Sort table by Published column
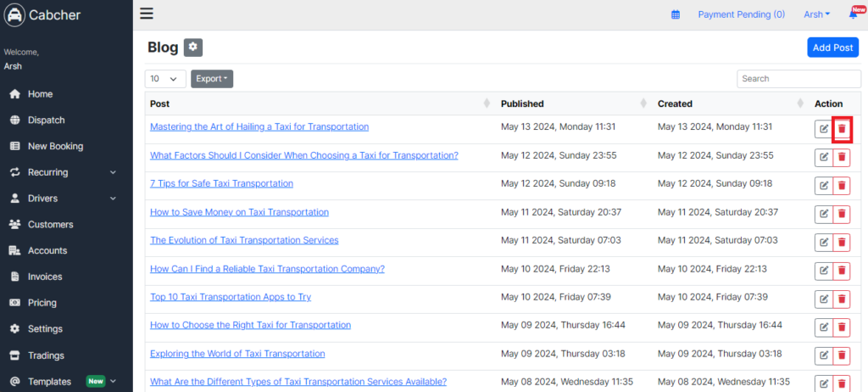 click(x=574, y=104)
